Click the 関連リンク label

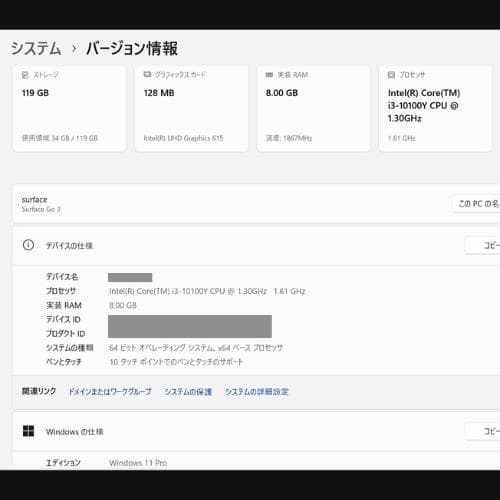39,391
